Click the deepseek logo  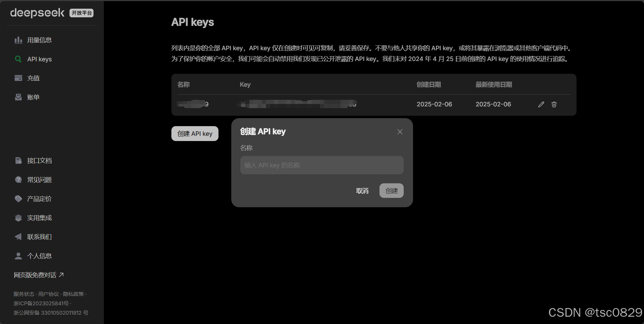point(37,13)
